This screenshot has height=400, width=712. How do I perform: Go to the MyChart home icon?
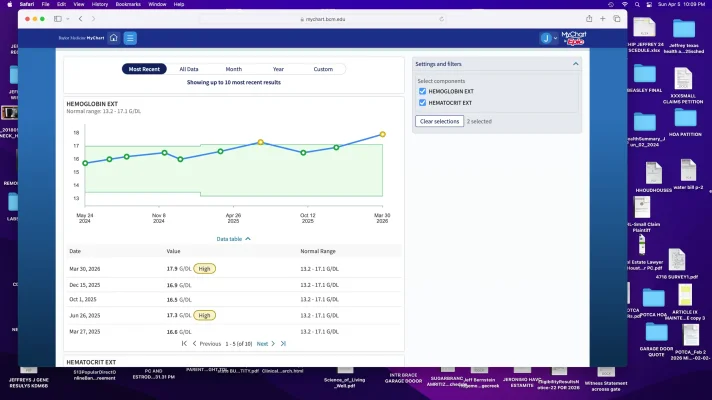coord(114,38)
